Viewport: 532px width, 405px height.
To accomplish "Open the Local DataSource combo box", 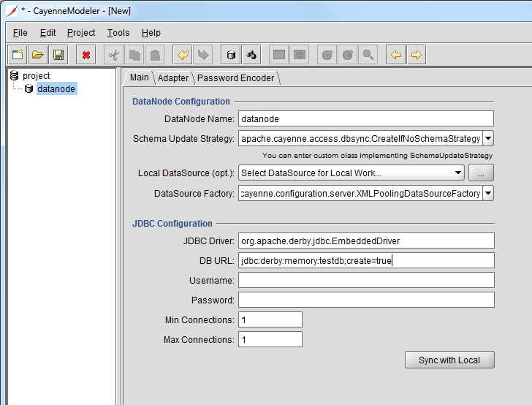I will (351, 173).
